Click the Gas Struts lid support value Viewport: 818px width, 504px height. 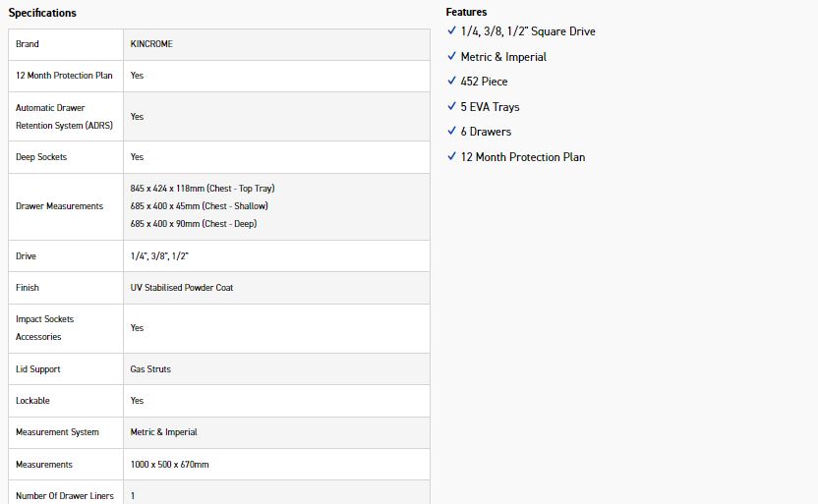[x=150, y=369]
